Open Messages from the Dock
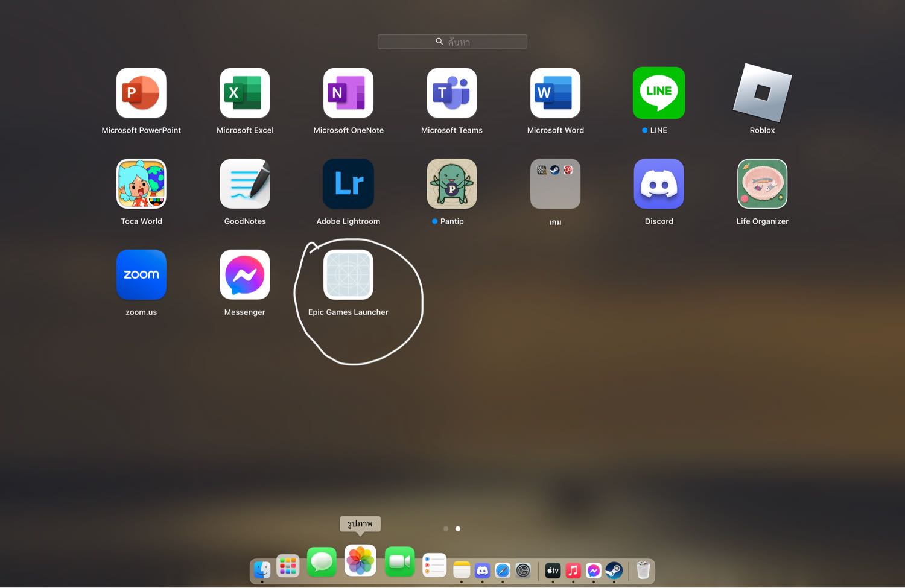 click(322, 562)
